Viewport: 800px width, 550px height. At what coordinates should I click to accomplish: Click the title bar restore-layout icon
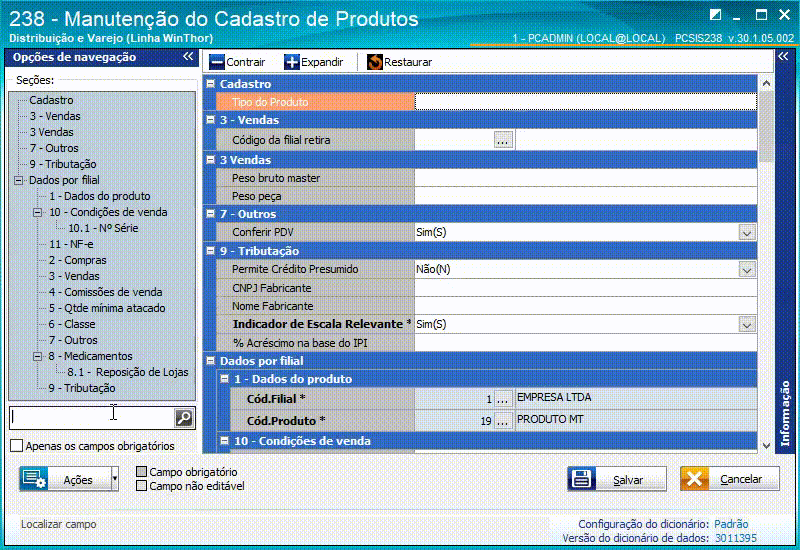[715, 15]
